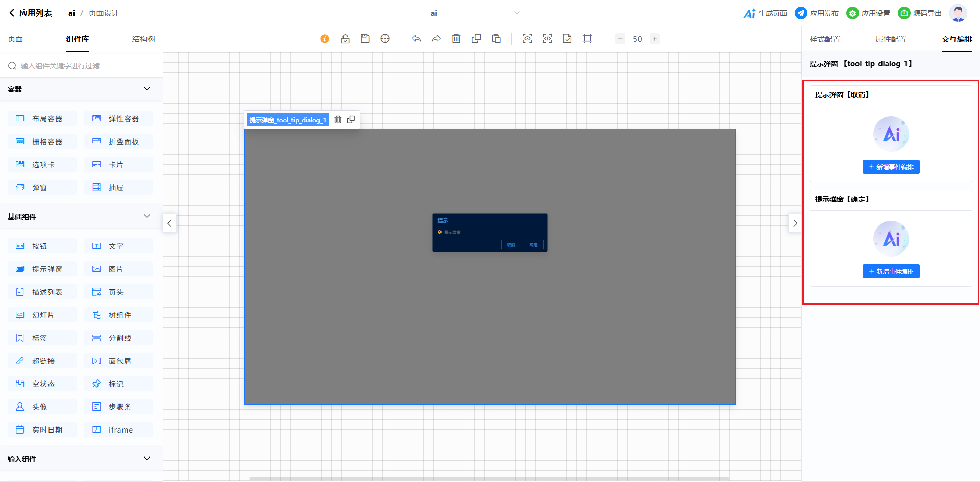Collapse the 容器 component group
The width and height of the screenshot is (980, 482).
147,89
